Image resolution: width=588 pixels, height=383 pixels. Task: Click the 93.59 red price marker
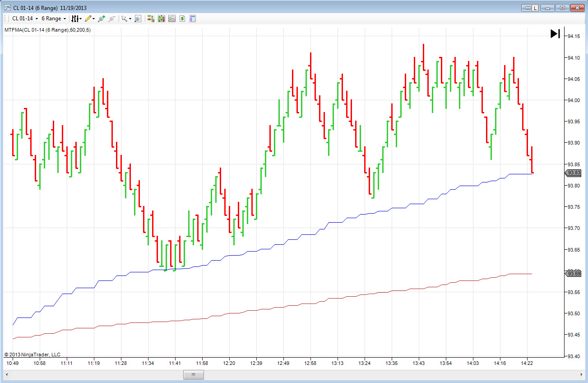(573, 273)
